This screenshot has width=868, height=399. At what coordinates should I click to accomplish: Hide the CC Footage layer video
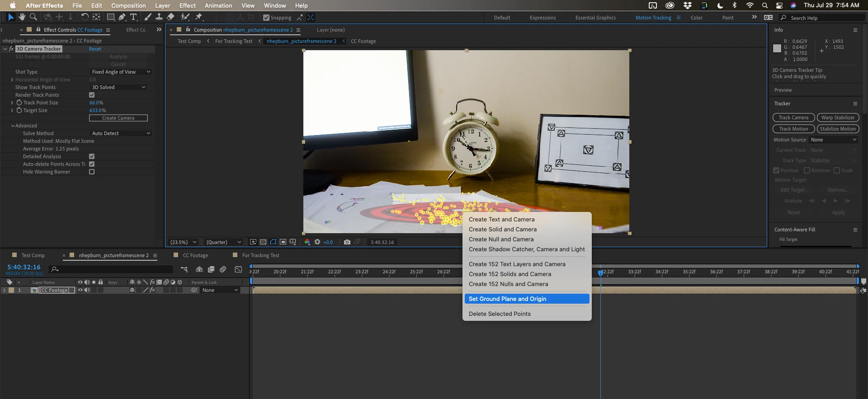(80, 290)
